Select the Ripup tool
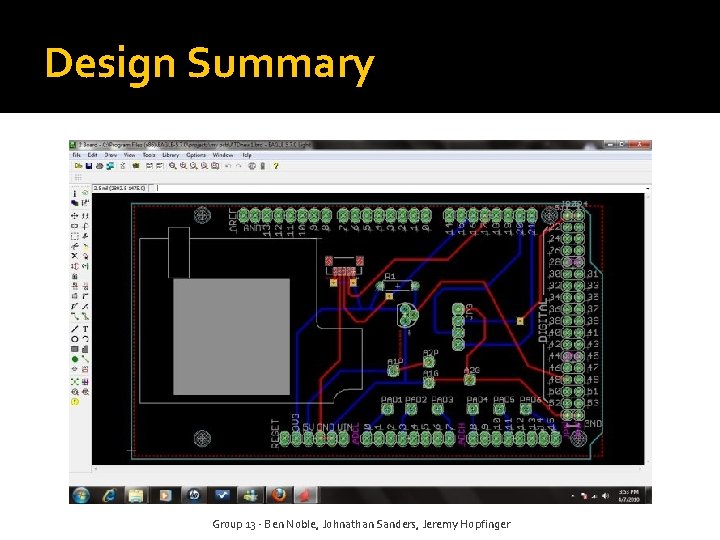Viewport: 720px width, 540px height. [x=85, y=316]
